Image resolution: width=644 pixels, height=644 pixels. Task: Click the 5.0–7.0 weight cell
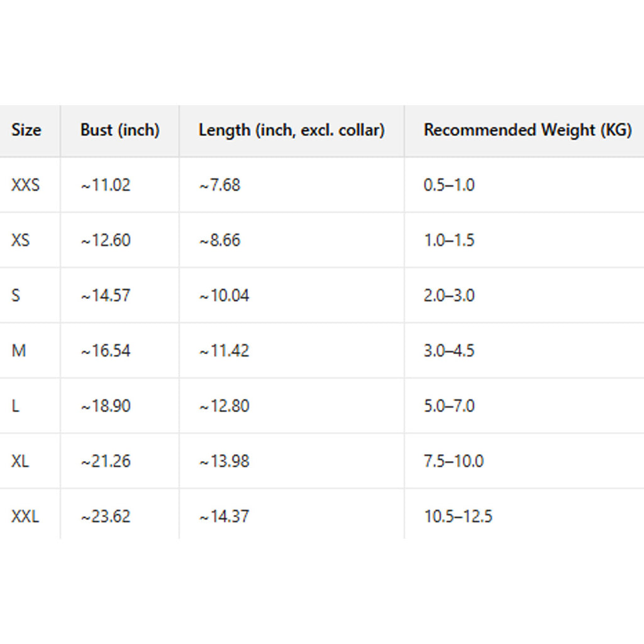point(449,406)
